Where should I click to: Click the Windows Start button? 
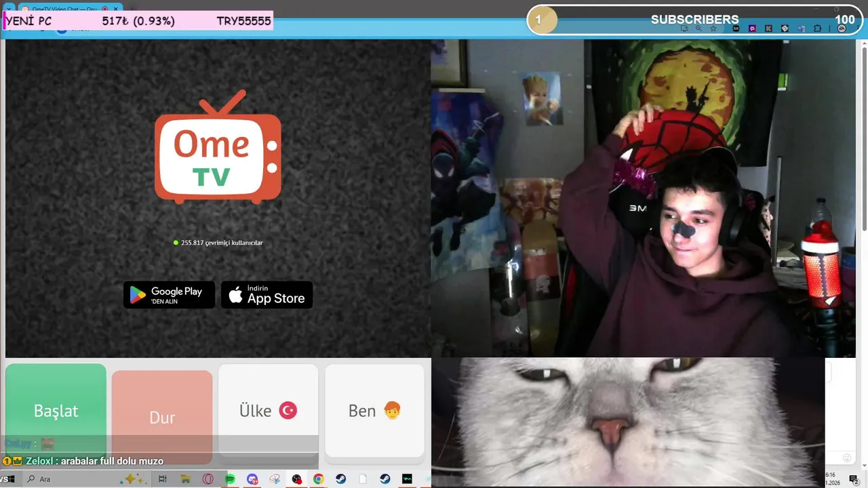click(10, 479)
